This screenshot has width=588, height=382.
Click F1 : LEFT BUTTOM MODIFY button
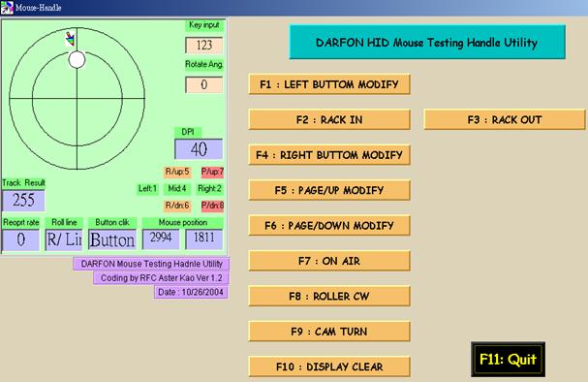(329, 84)
